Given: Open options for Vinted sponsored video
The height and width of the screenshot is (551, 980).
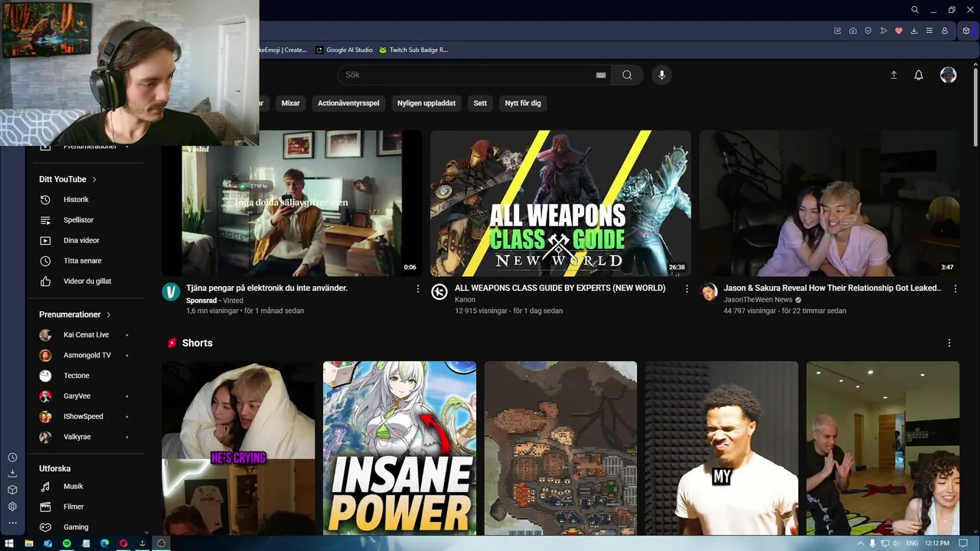Looking at the screenshot, I should tap(418, 289).
